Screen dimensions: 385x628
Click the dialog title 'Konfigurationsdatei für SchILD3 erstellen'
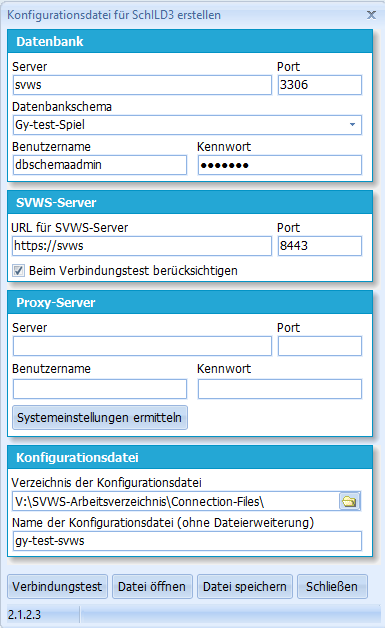pos(114,15)
